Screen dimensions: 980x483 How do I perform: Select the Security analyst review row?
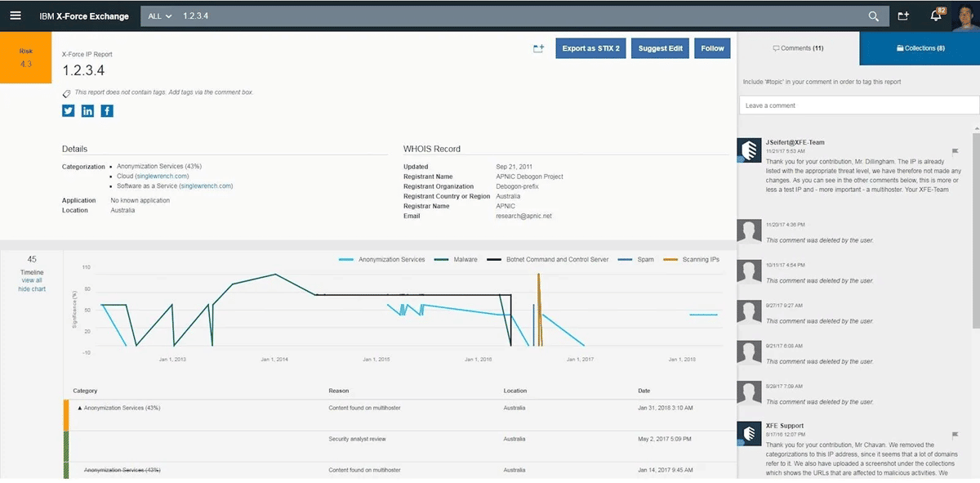point(400,439)
